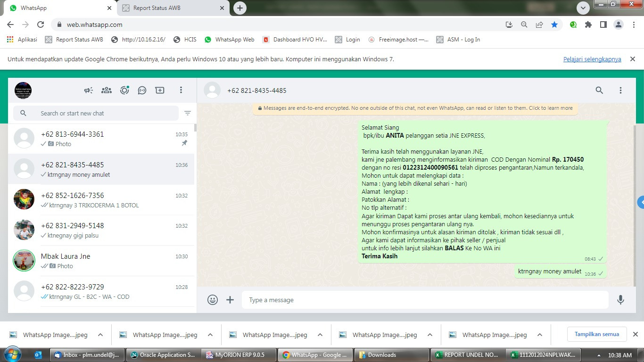Image resolution: width=644 pixels, height=362 pixels.
Task: Open the Channels chat-bubble icon
Action: (142, 90)
